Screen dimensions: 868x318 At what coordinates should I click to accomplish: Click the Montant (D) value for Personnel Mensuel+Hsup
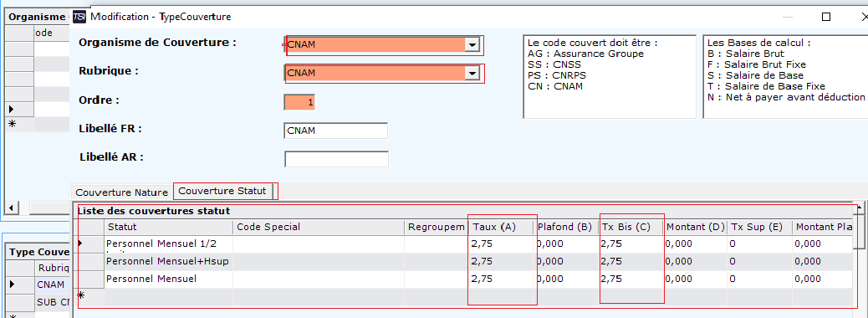(x=695, y=262)
